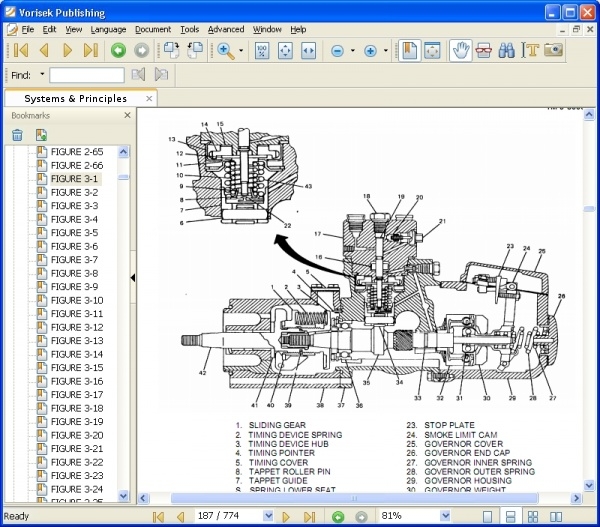Click the snapshot camera tool
600x527 pixels.
(x=553, y=50)
